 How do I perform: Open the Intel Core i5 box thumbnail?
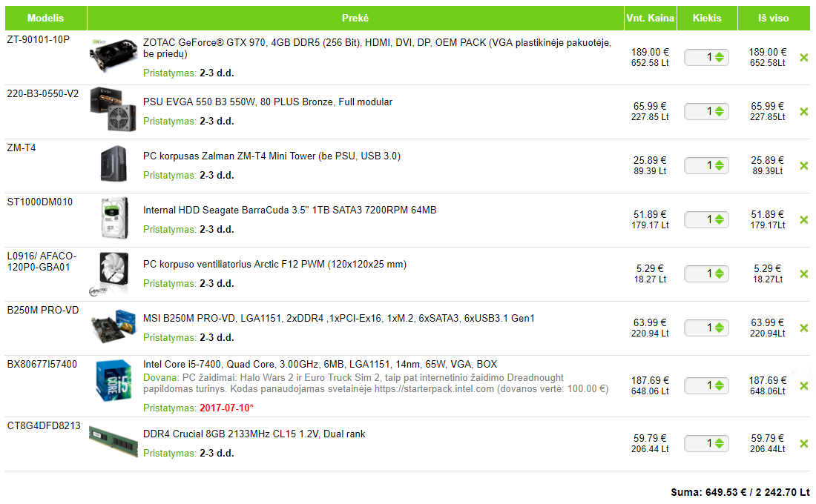[113, 381]
